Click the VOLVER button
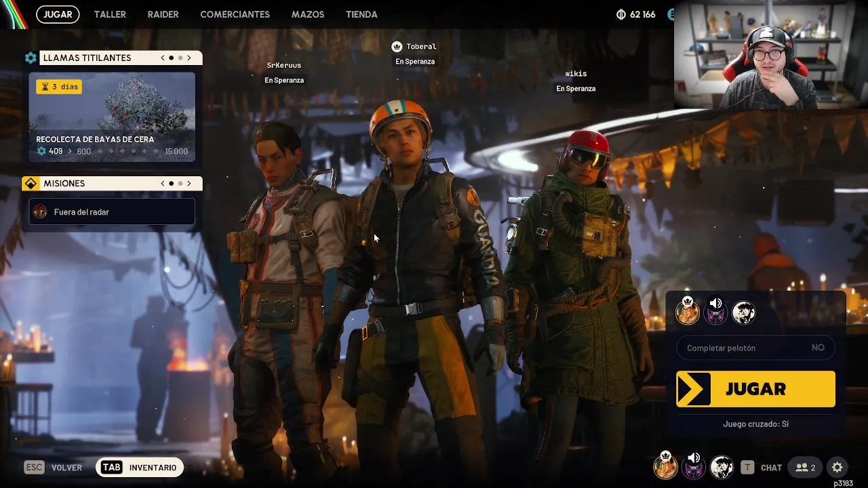The image size is (868, 488). tap(66, 468)
